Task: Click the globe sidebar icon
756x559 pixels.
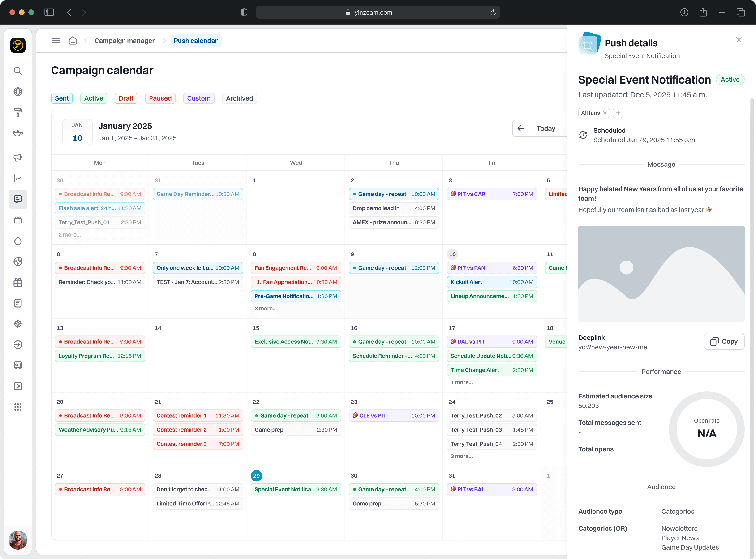Action: pyautogui.click(x=18, y=92)
